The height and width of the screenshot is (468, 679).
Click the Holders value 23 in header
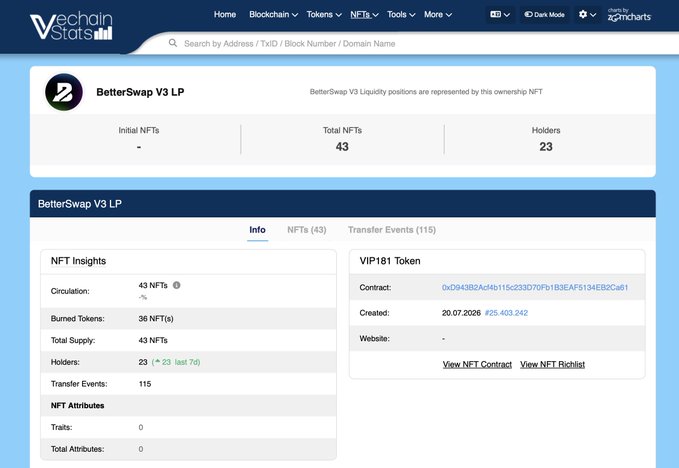pos(546,147)
